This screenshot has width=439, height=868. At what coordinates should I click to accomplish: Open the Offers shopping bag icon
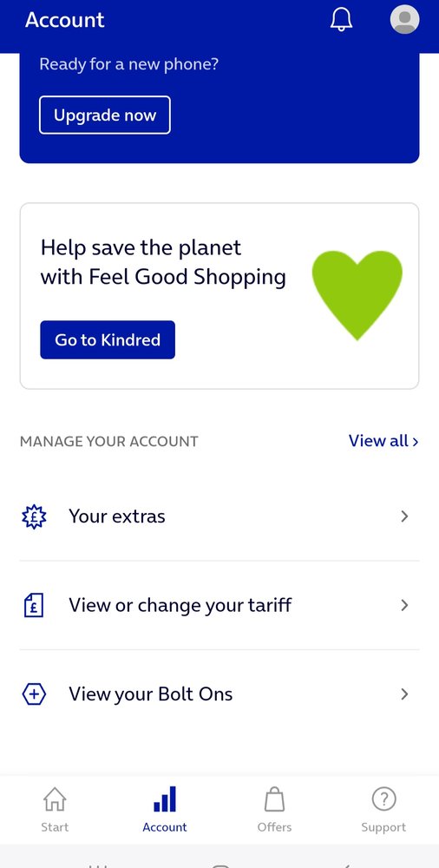pyautogui.click(x=274, y=799)
